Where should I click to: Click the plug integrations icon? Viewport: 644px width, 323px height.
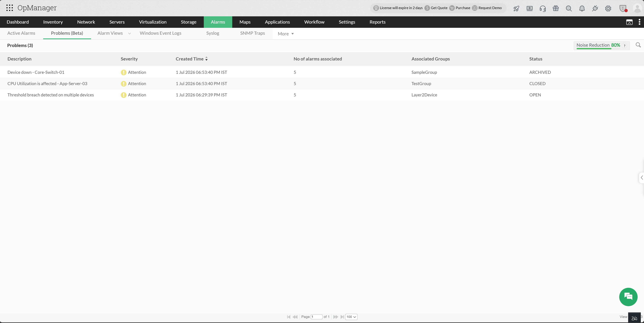[x=595, y=8]
